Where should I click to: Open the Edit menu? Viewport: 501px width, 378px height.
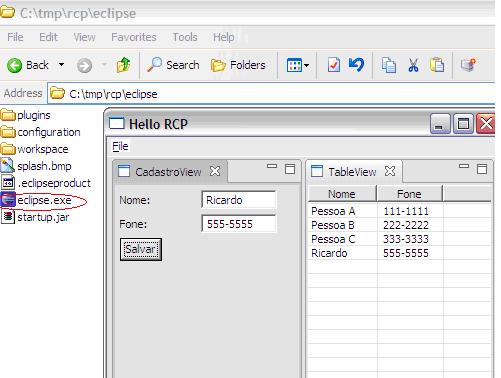pyautogui.click(x=48, y=37)
